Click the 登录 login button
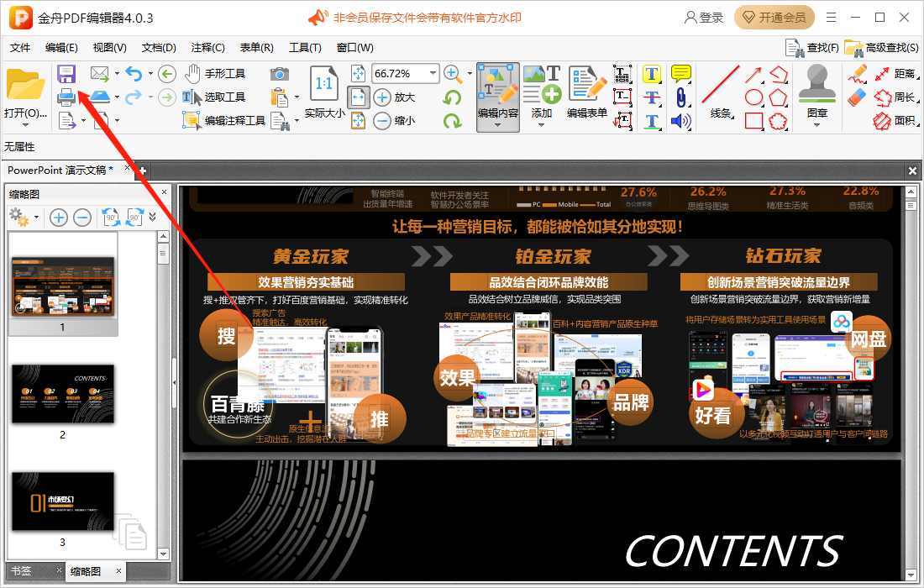924x588 pixels. click(x=704, y=18)
